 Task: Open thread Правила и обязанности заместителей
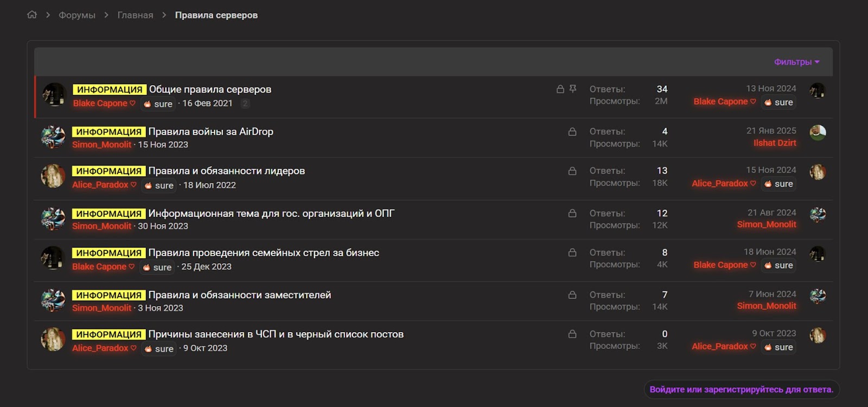point(239,295)
